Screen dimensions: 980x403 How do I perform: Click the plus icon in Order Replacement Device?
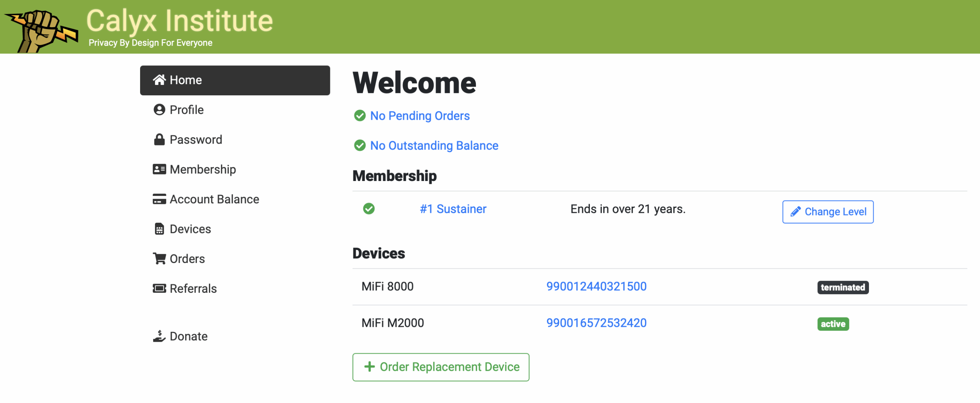point(369,367)
